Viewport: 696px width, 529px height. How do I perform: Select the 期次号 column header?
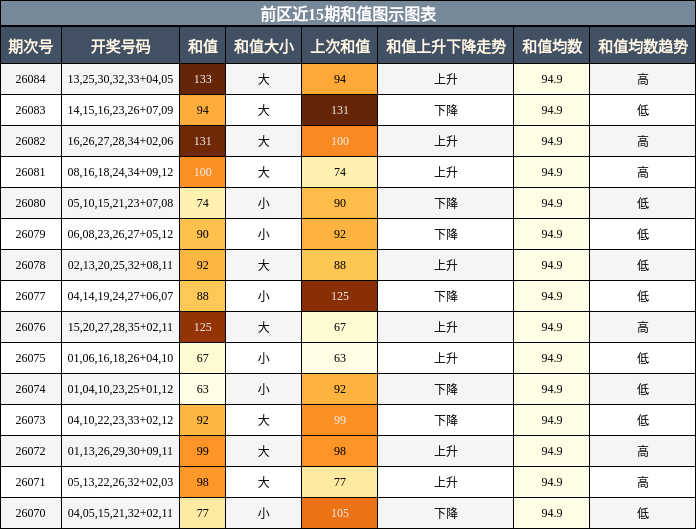point(31,46)
